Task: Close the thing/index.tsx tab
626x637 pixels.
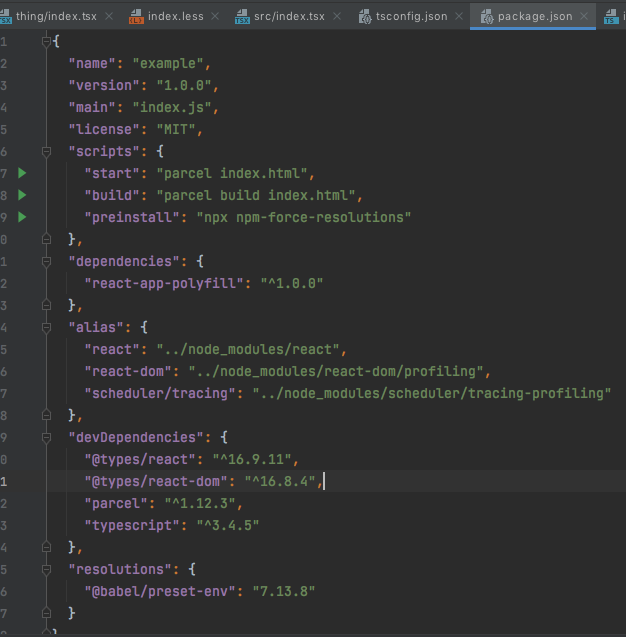Action: [109, 16]
